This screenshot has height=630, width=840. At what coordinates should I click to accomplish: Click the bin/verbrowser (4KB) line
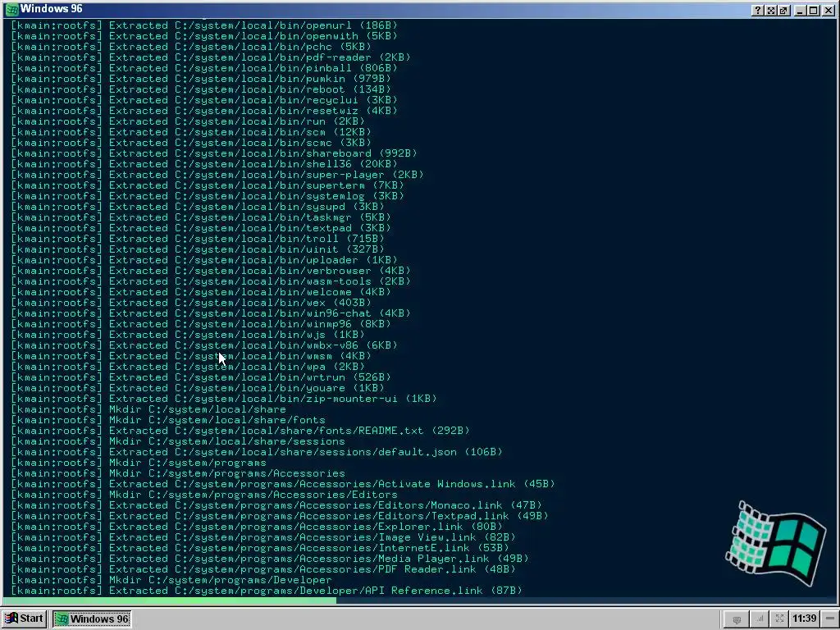click(211, 271)
